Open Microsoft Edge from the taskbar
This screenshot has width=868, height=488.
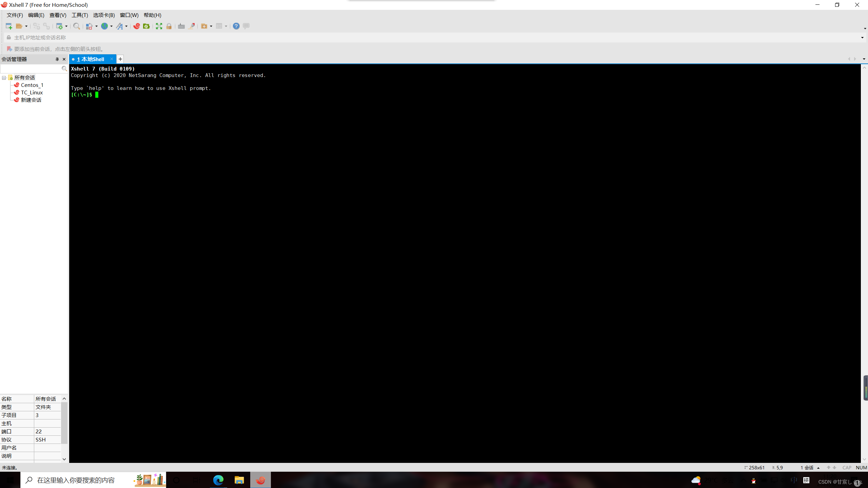[218, 480]
